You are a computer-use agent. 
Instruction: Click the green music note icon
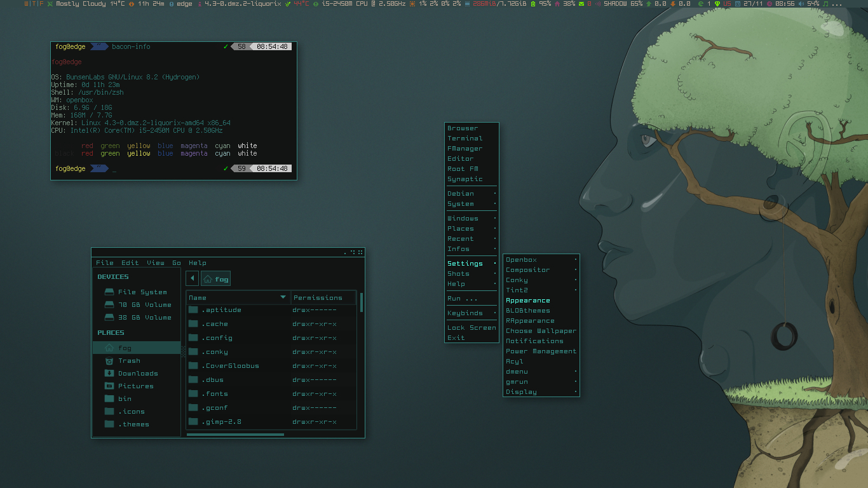coord(825,4)
